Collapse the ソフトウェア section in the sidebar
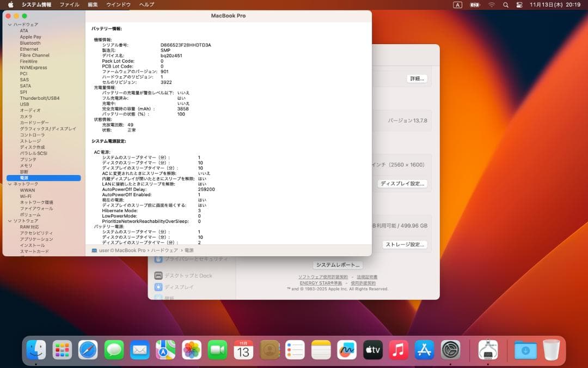The height and width of the screenshot is (368, 588). point(9,220)
